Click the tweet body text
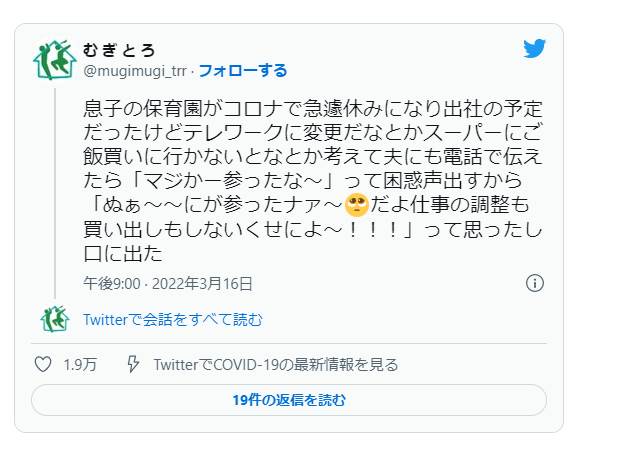Viewport: 623px width, 452px height. click(x=313, y=181)
